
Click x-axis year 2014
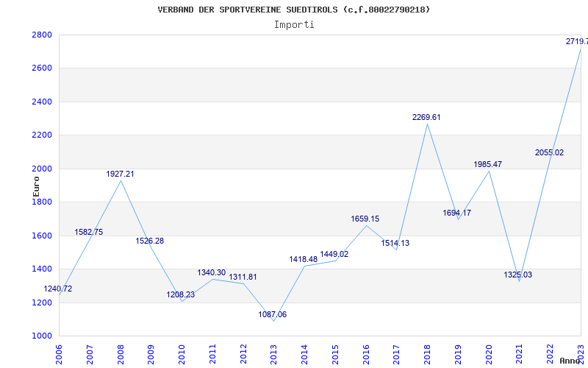pyautogui.click(x=304, y=354)
